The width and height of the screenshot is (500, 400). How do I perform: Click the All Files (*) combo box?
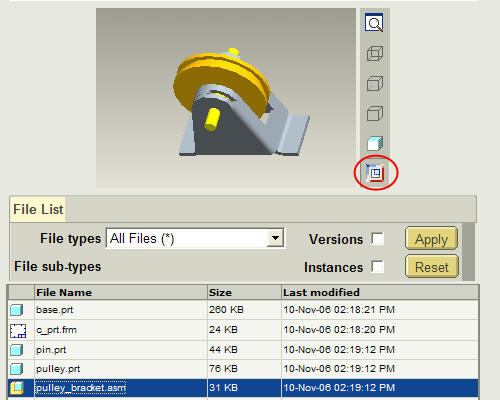coord(195,238)
